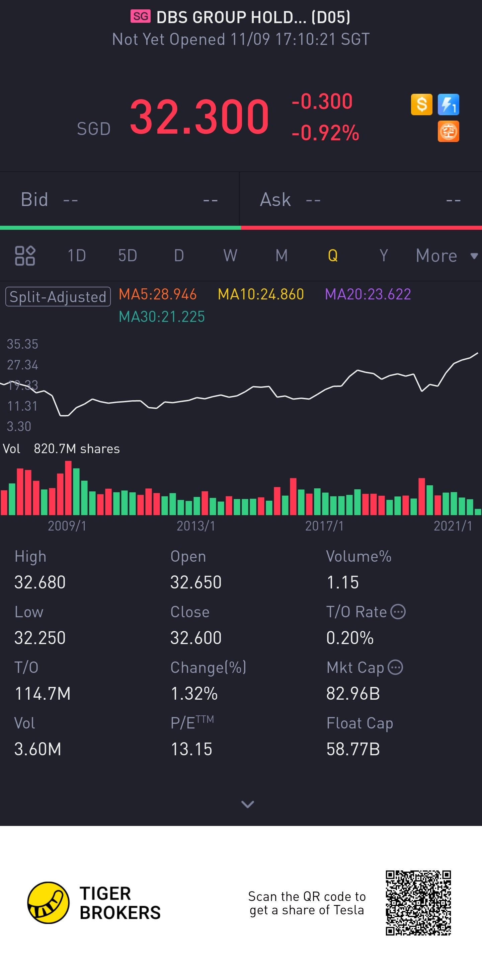Switch chart to 1D timeframe
The height and width of the screenshot is (980, 482).
(x=77, y=255)
